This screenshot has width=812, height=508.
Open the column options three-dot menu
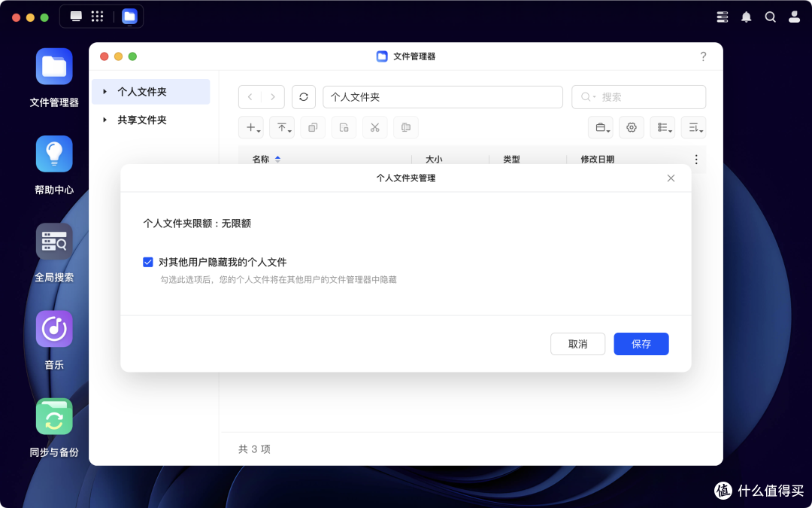pos(696,159)
